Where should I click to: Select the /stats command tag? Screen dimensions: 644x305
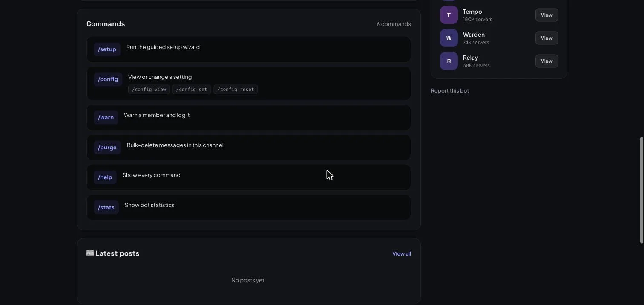(x=106, y=207)
